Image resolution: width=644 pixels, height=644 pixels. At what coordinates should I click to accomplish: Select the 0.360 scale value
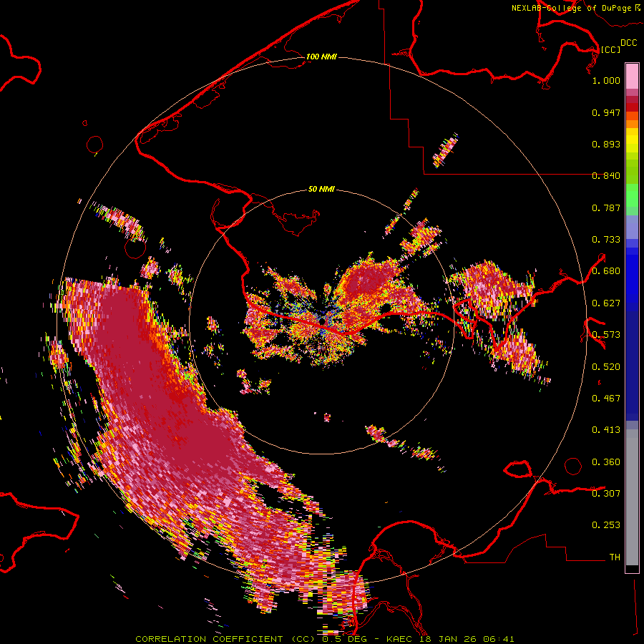pos(606,462)
